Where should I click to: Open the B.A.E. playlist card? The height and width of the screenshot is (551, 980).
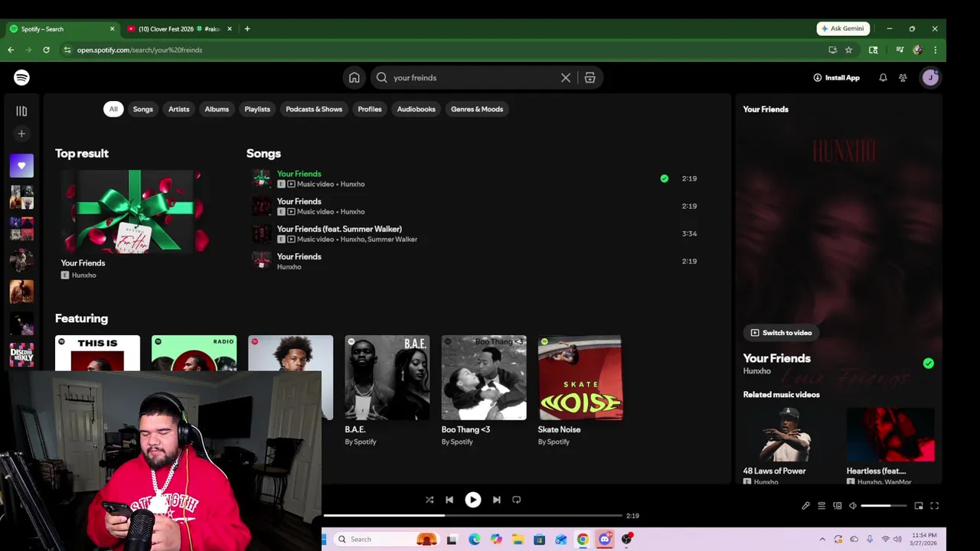(x=387, y=390)
